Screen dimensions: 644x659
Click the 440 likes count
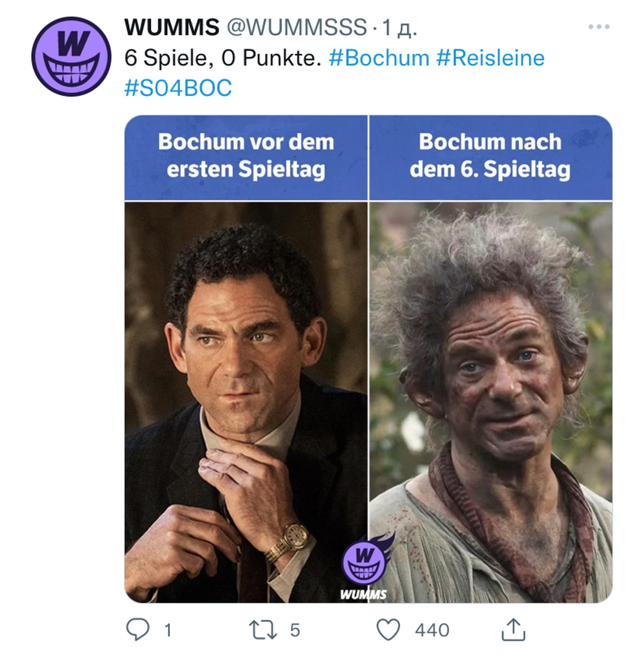[x=432, y=630]
